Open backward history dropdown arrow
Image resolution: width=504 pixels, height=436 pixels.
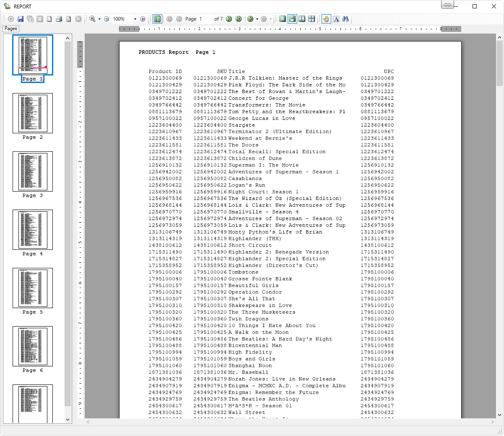click(257, 19)
